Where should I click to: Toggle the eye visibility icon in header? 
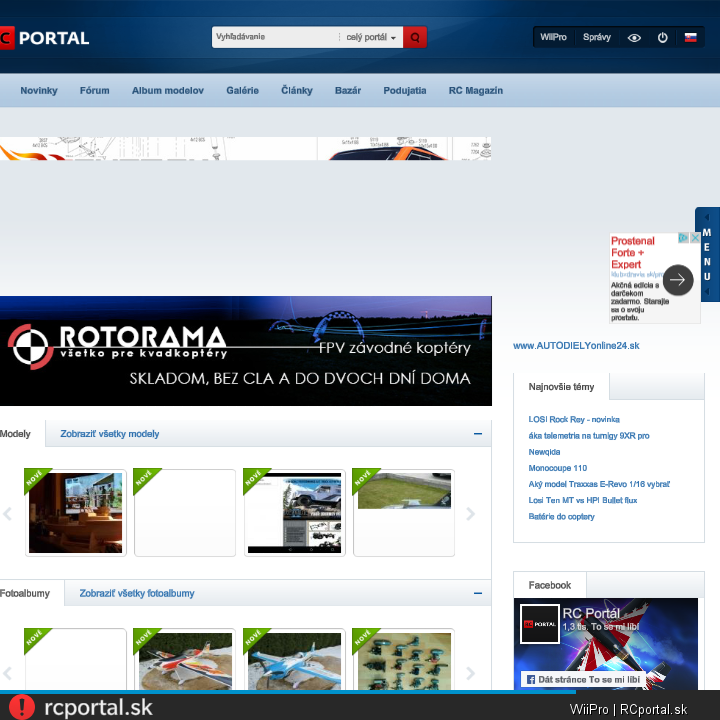pyautogui.click(x=634, y=38)
